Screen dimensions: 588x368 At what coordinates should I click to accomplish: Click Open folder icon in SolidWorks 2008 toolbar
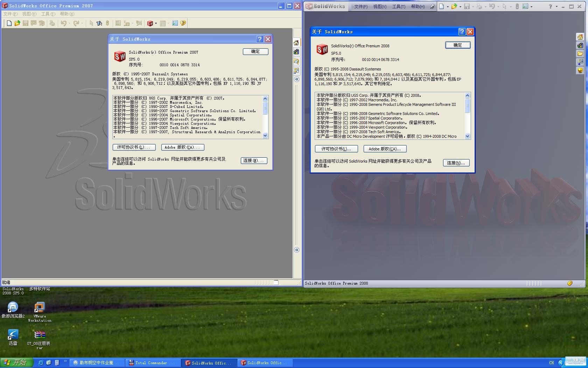point(454,6)
